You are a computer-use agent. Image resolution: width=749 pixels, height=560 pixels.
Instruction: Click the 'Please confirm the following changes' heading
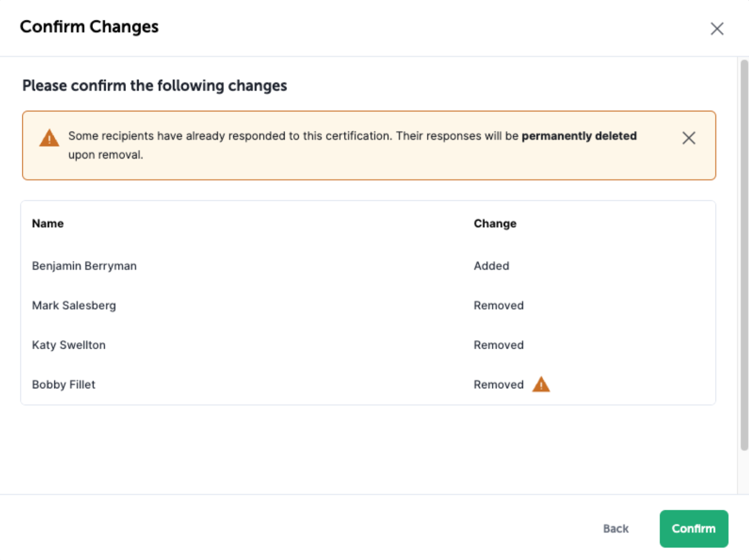pos(154,85)
